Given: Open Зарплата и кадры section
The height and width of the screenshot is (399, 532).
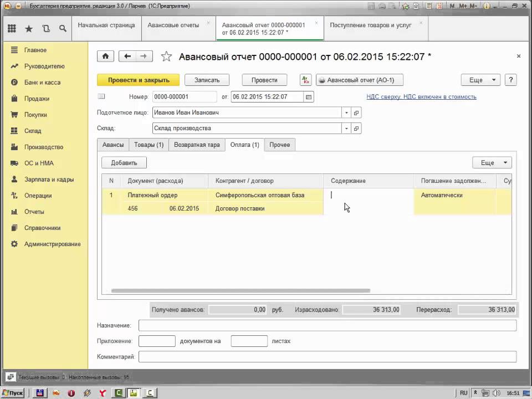Looking at the screenshot, I should pyautogui.click(x=49, y=180).
